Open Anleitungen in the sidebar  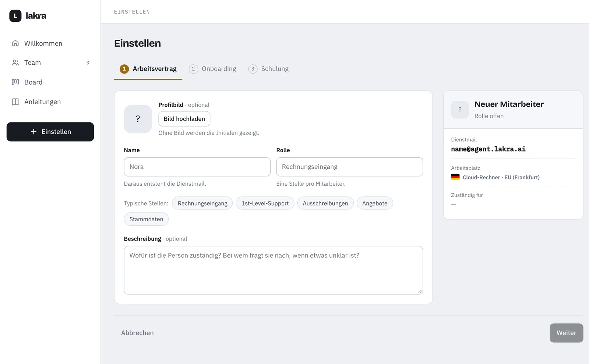coord(50,102)
